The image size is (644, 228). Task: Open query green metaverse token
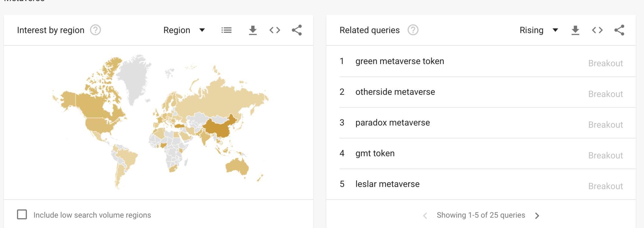click(x=400, y=61)
